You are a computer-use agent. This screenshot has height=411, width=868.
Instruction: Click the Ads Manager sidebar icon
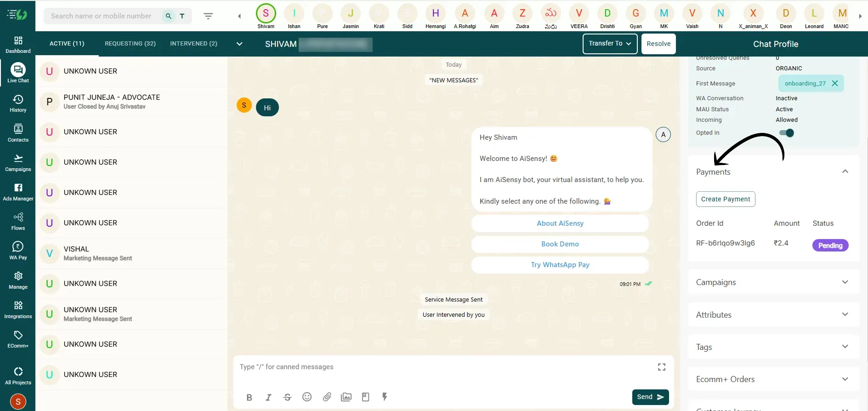[x=18, y=192]
